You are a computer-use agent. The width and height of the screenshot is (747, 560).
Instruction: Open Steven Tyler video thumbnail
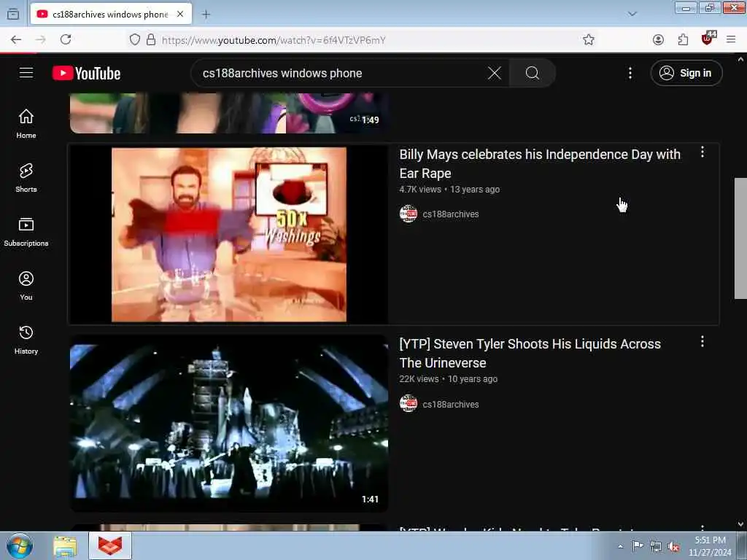pyautogui.click(x=229, y=424)
